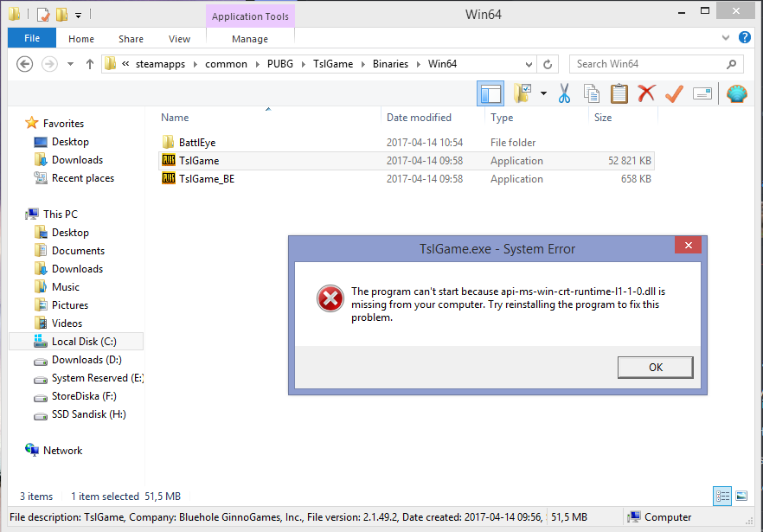Image resolution: width=763 pixels, height=532 pixels.
Task: Click the Copy pages icon
Action: (x=591, y=93)
